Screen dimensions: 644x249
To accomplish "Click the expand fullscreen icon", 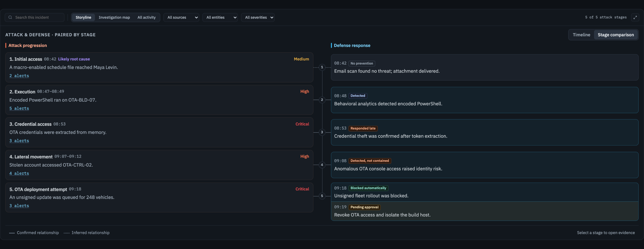I will (635, 17).
